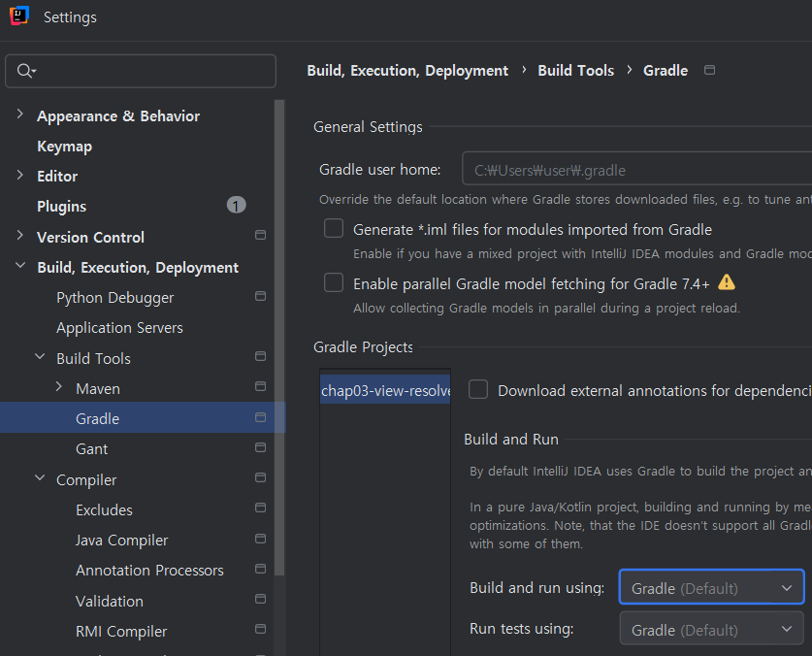Click the project settings icon beside Python Debugger
Screen dimensions: 812x656
260,297
